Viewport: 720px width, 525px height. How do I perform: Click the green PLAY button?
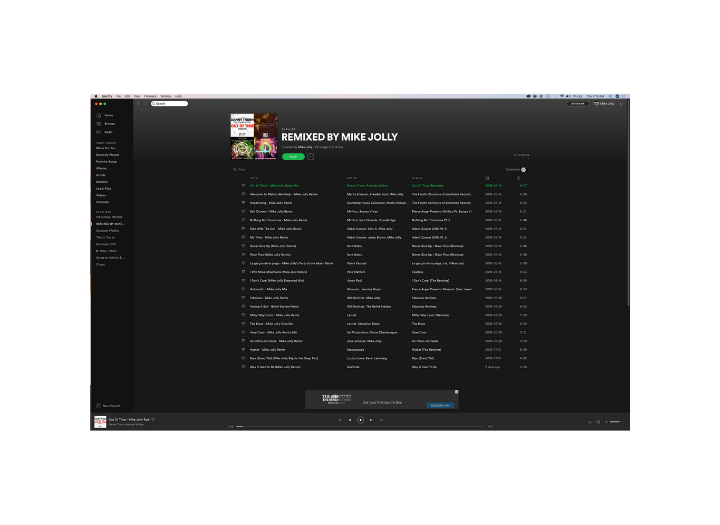[x=293, y=157]
